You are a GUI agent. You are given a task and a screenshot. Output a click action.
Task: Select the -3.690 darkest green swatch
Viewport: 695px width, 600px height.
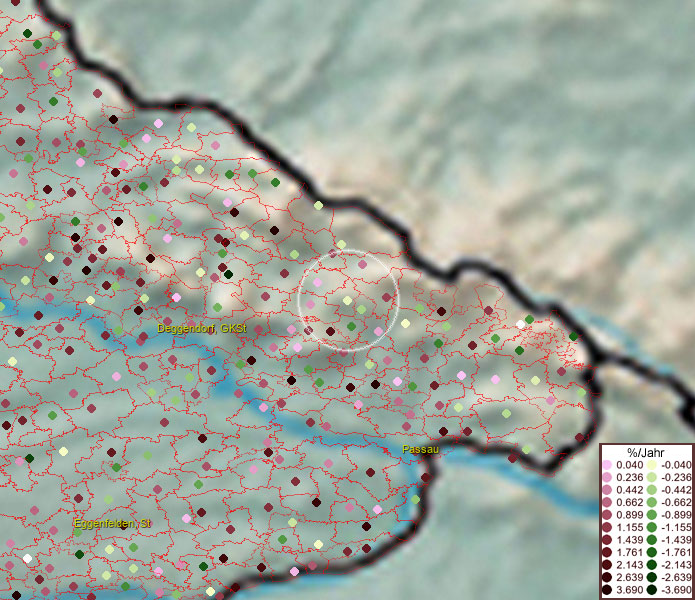point(652,590)
